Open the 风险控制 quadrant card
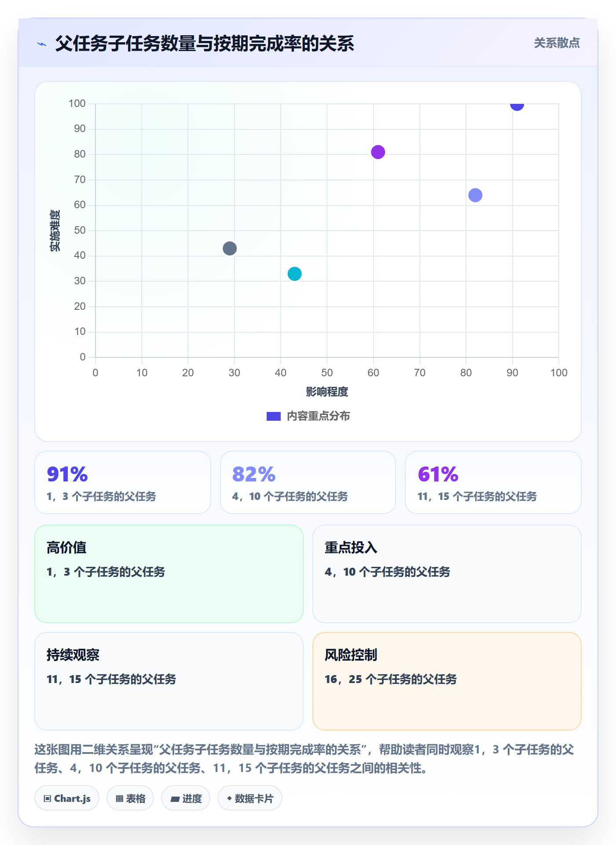Viewport: 616px width, 845px height. point(447,681)
